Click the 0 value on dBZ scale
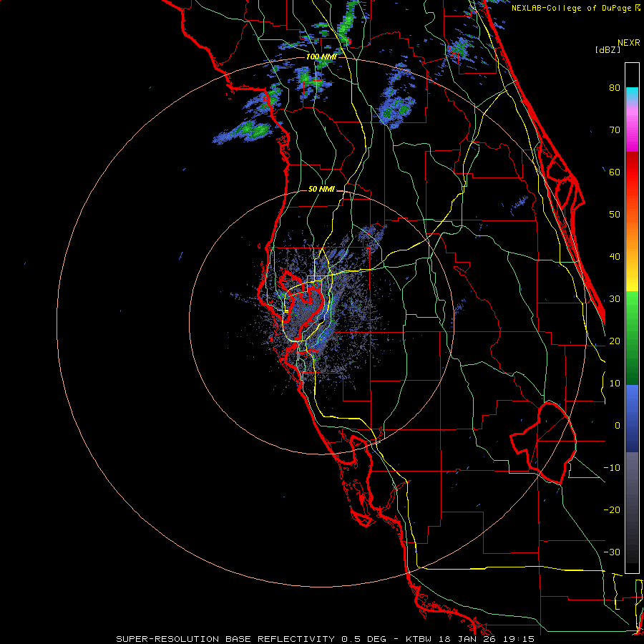 click(x=618, y=426)
